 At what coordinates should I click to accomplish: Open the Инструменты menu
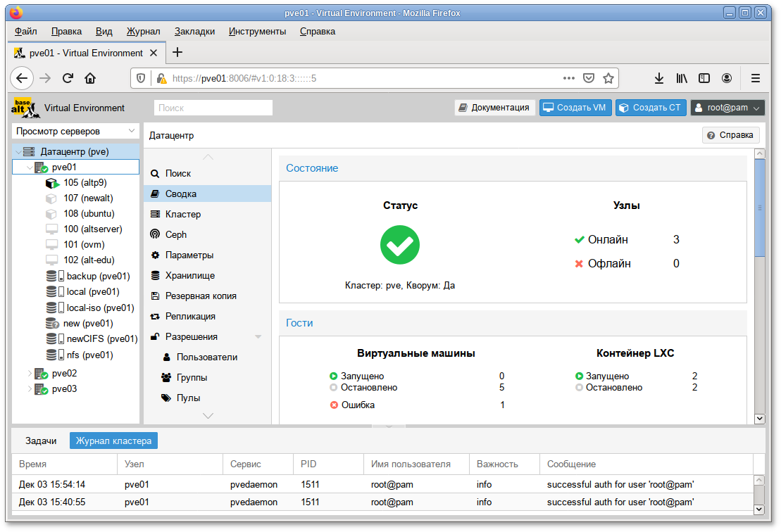[258, 32]
